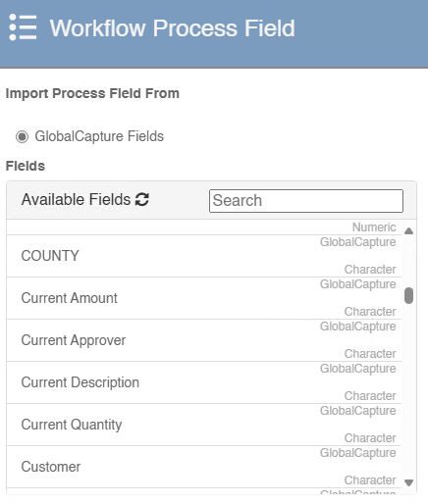Viewport: 428px width, 504px height.
Task: Click GlobalCapture source label on Current Amount row
Action: pyautogui.click(x=358, y=284)
